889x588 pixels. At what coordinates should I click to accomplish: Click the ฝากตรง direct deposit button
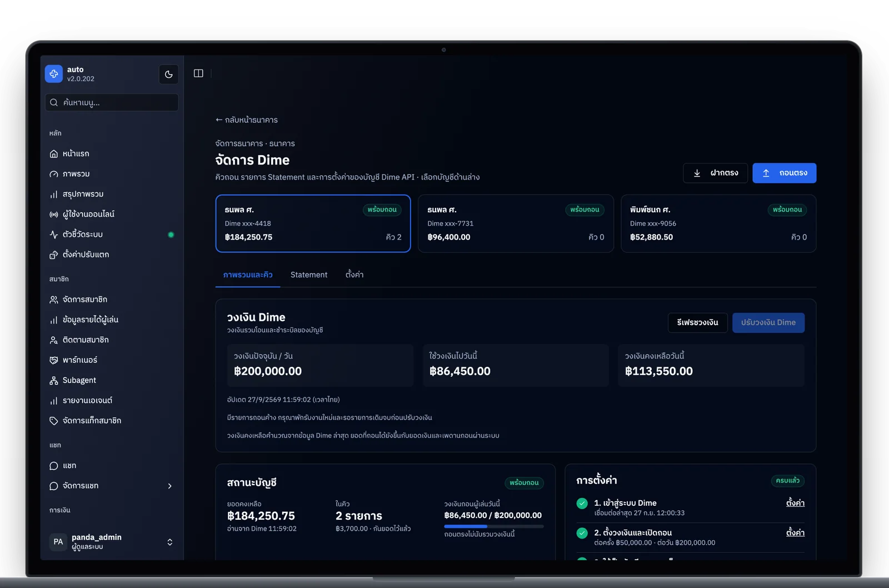tap(716, 173)
